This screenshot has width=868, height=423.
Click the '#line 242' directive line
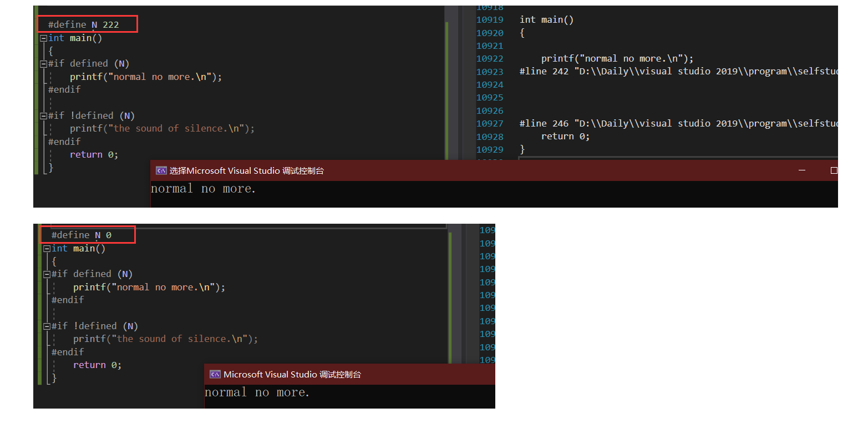click(678, 71)
